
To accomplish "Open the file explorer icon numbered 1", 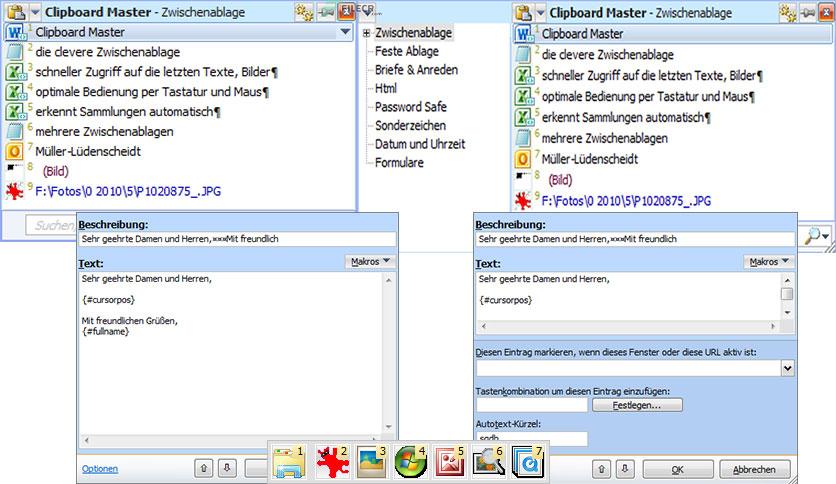I will pos(288,462).
